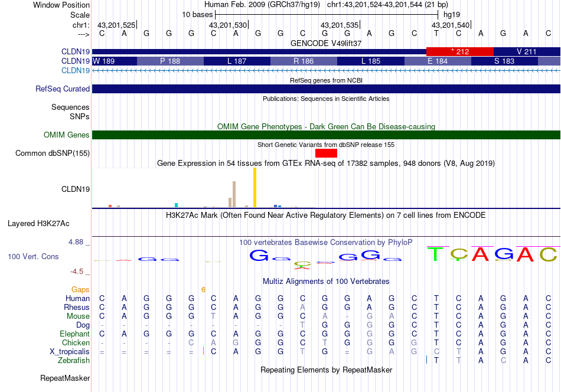Select the E 184 amino acid block
Screen dimensions: 561x392
[x=438, y=61]
